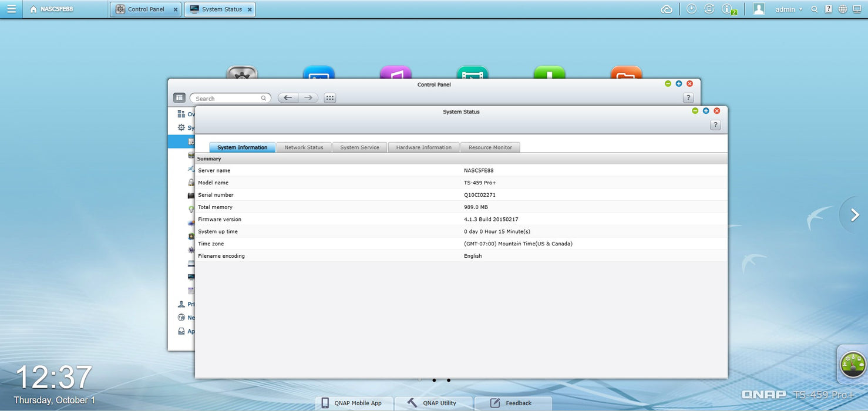The width and height of the screenshot is (868, 411).
Task: Expand the admin user dropdown
Action: coord(789,9)
